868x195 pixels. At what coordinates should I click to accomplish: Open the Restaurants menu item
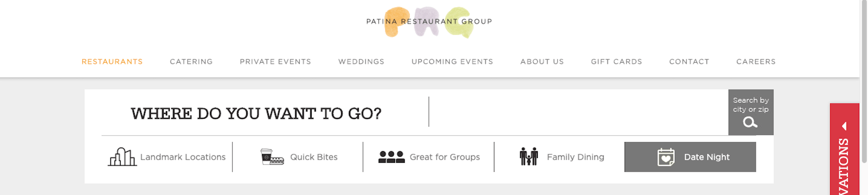[x=112, y=62]
